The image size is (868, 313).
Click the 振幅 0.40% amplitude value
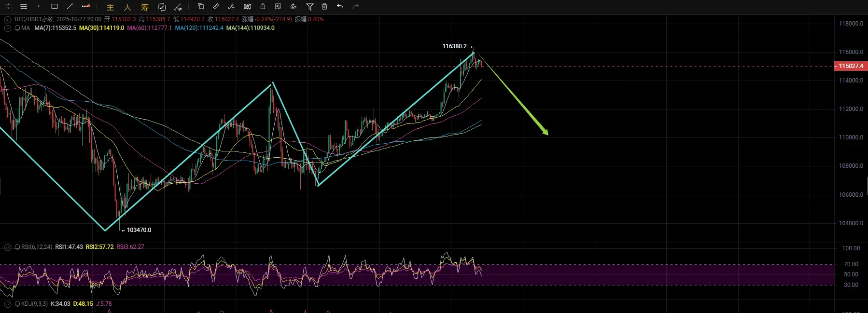click(309, 19)
